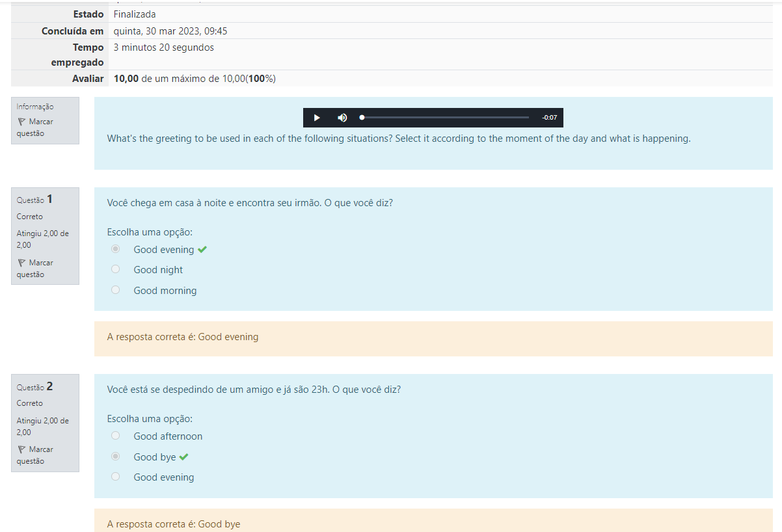
Task: Flag Questão 2 using its flag icon
Action: (21, 449)
